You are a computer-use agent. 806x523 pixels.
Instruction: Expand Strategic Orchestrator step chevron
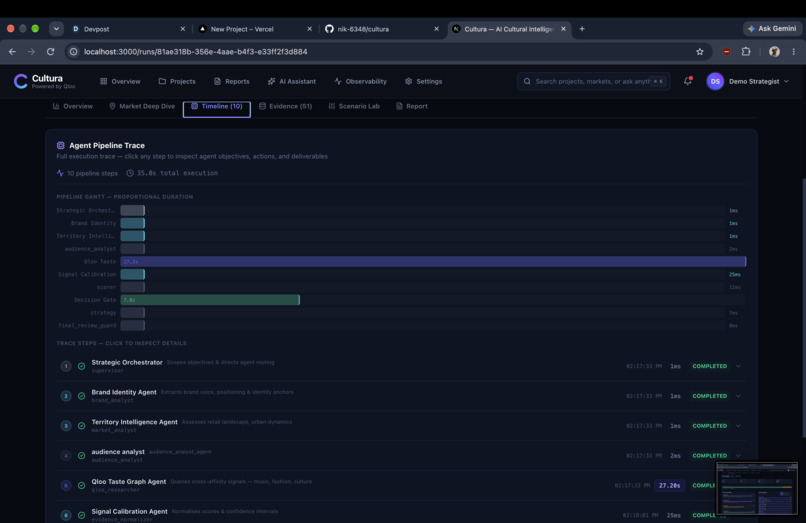tap(738, 366)
